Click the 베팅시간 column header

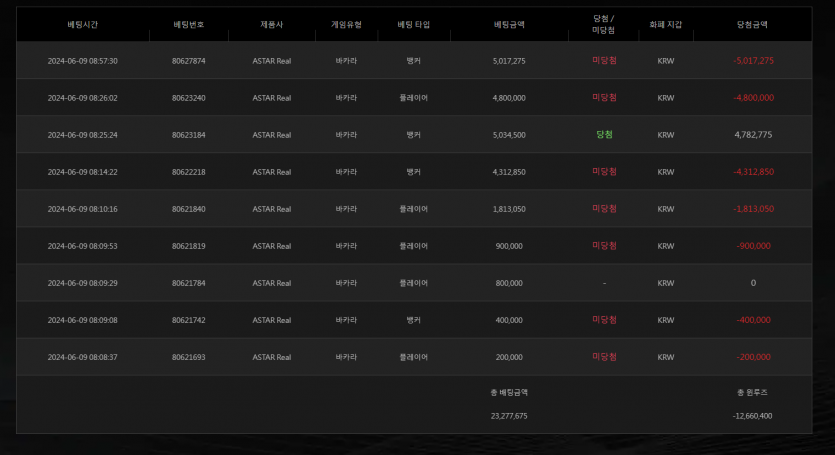(x=83, y=25)
